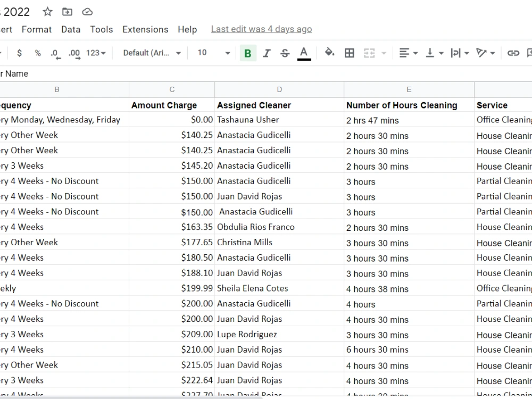
Task: Check cloud save status icon
Action: point(87,12)
